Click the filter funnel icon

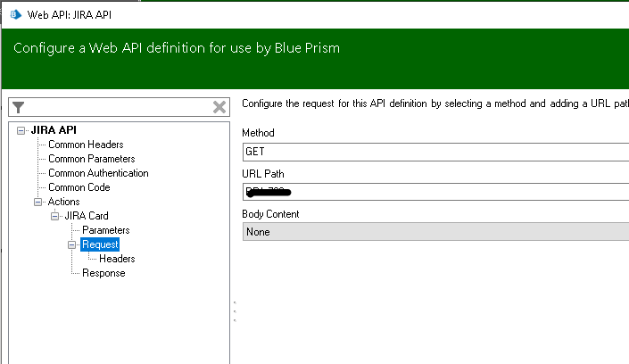click(19, 107)
